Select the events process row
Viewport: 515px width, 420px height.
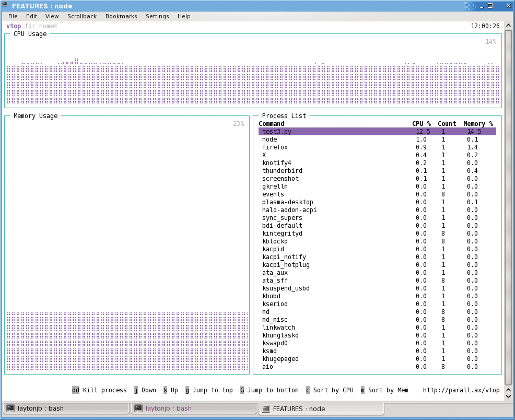(377, 194)
